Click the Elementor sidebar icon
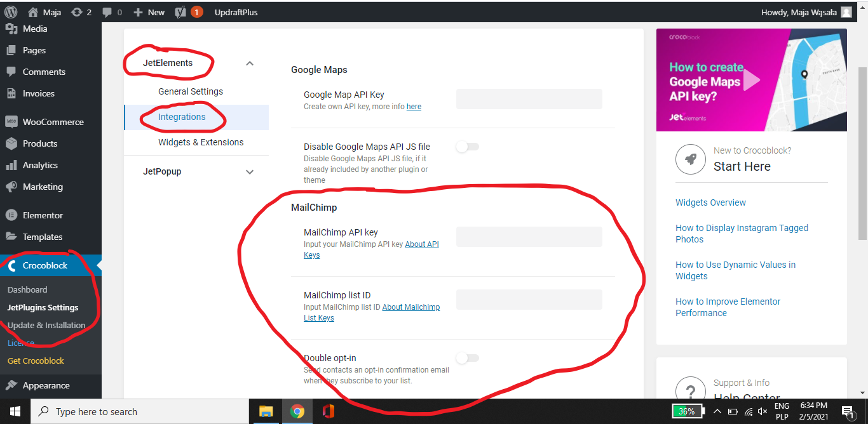The image size is (868, 424). click(11, 215)
